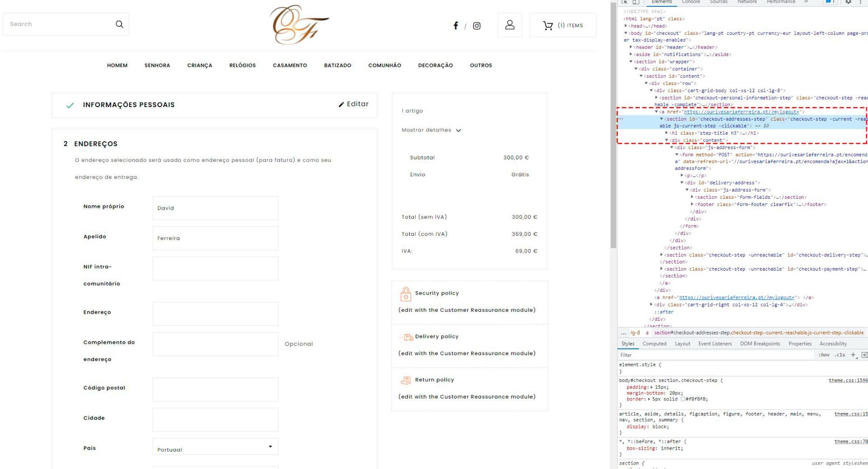
Task: Click the search magnifier icon
Action: (119, 24)
